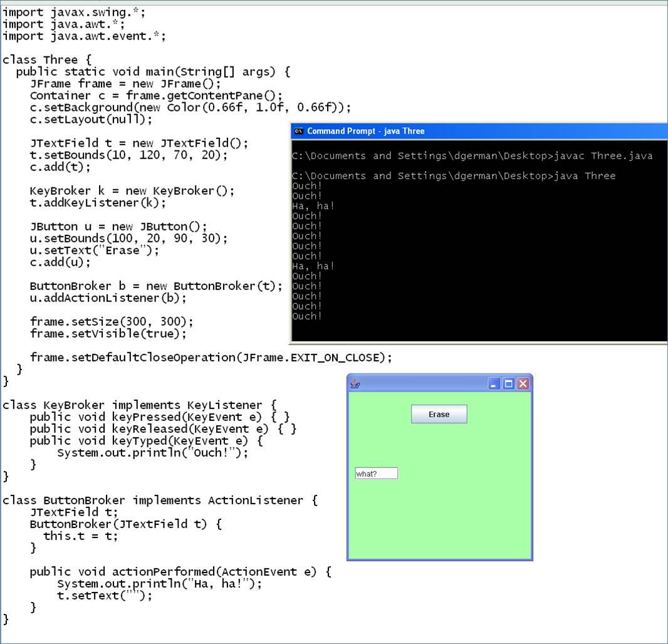This screenshot has width=668, height=644.
Task: Click the line "import javax.swing.*;"
Action: (x=74, y=13)
